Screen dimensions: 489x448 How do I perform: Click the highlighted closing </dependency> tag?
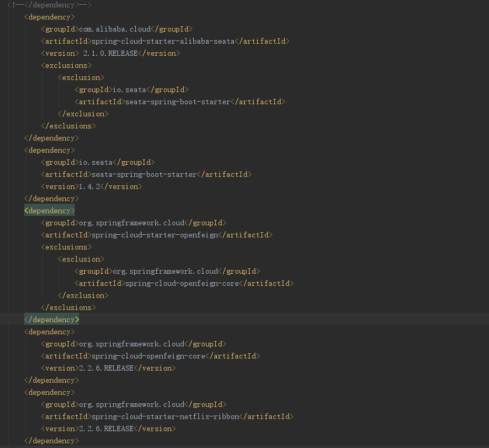click(52, 320)
